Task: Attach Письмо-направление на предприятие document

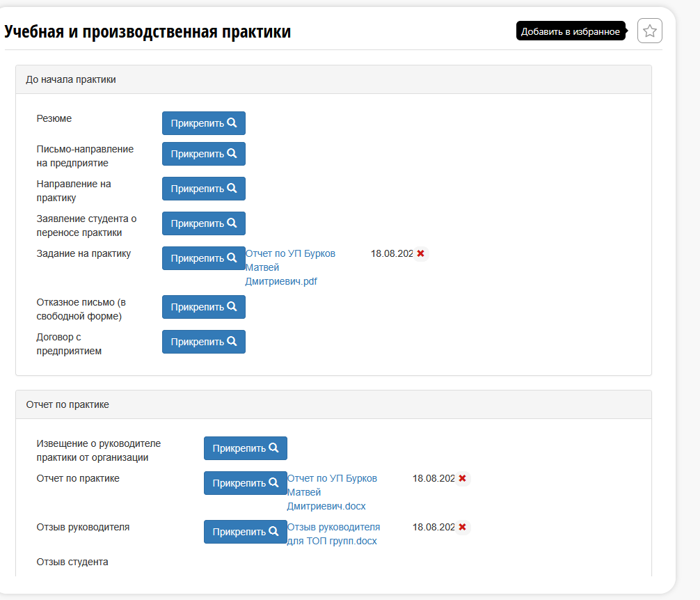Action: click(204, 154)
